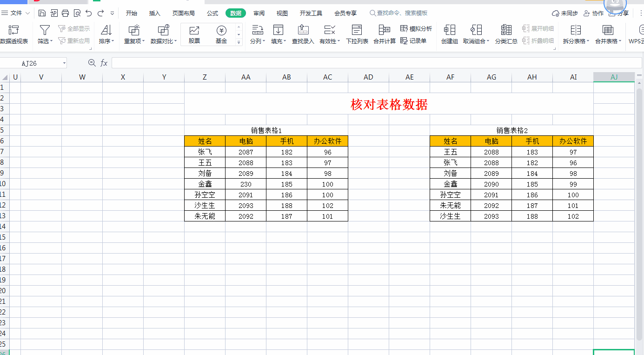Open the 筛选 (filter) dropdown
The image size is (644, 355).
tap(45, 41)
